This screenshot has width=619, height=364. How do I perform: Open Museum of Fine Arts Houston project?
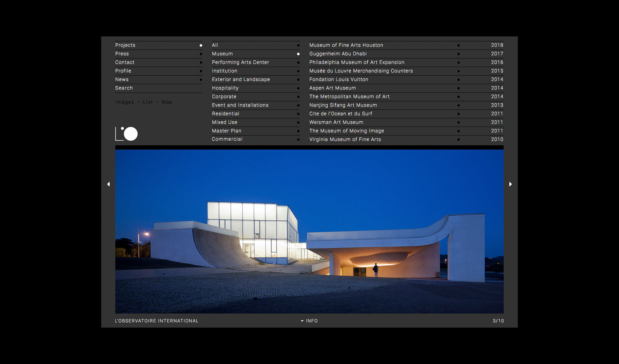346,45
